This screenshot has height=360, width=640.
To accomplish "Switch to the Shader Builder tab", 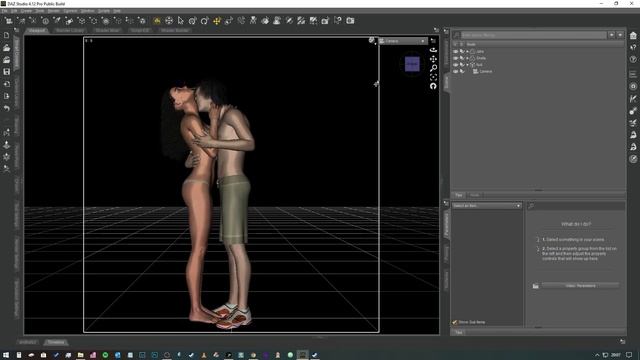I will coord(175,30).
